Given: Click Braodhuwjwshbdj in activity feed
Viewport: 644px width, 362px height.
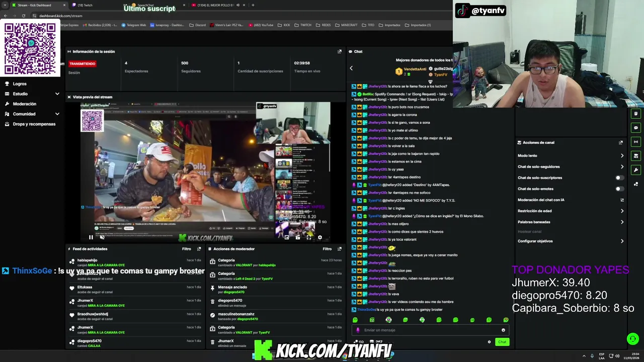Looking at the screenshot, I should pyautogui.click(x=93, y=314).
